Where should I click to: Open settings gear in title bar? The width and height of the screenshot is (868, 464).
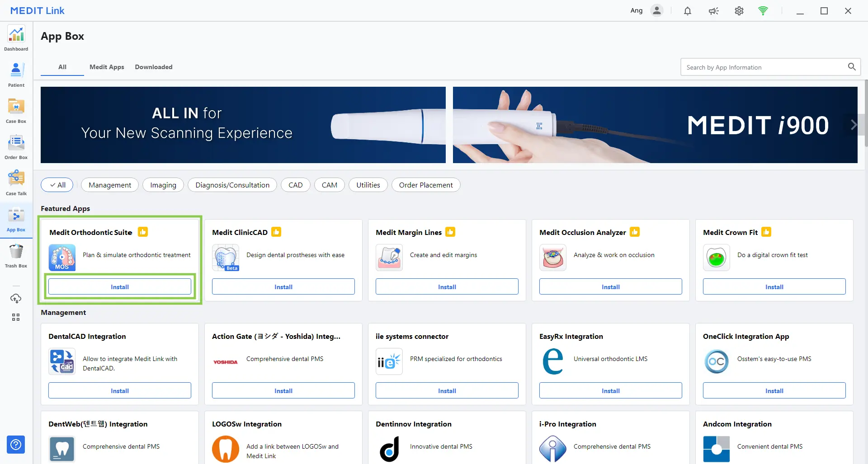739,11
